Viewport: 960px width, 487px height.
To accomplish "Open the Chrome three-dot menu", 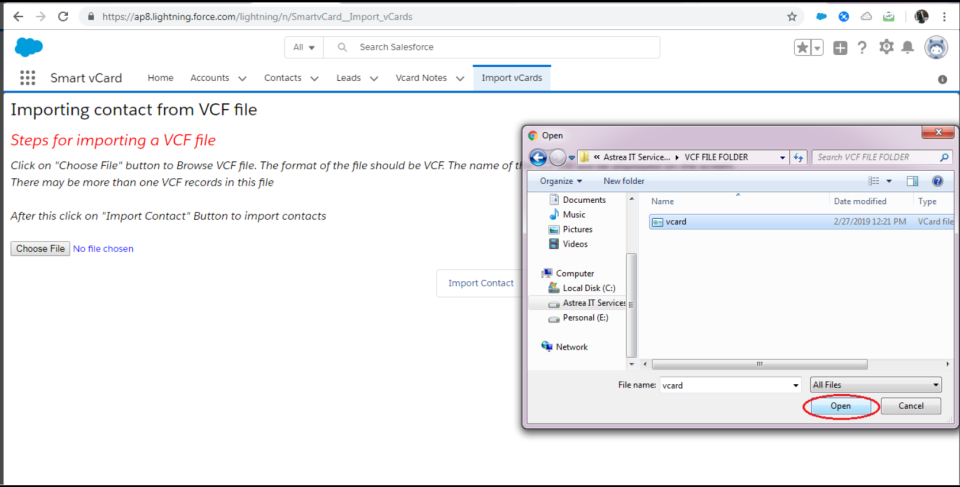I will coord(945,17).
